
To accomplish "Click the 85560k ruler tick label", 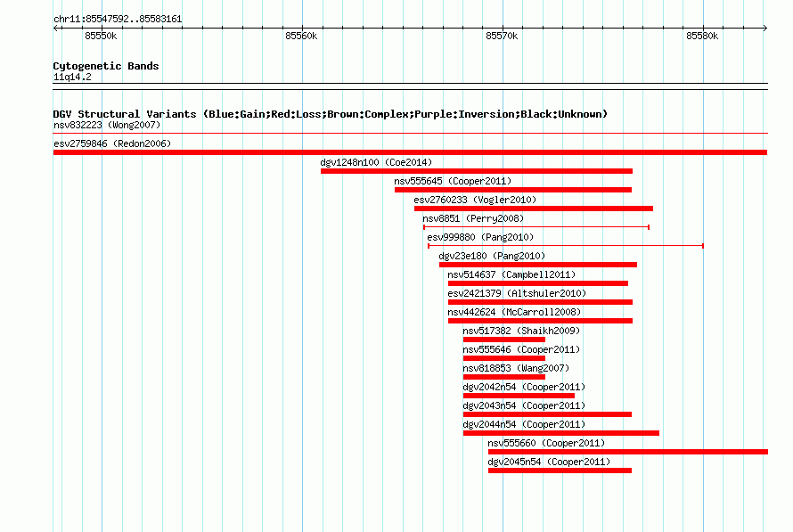I will coord(301,36).
